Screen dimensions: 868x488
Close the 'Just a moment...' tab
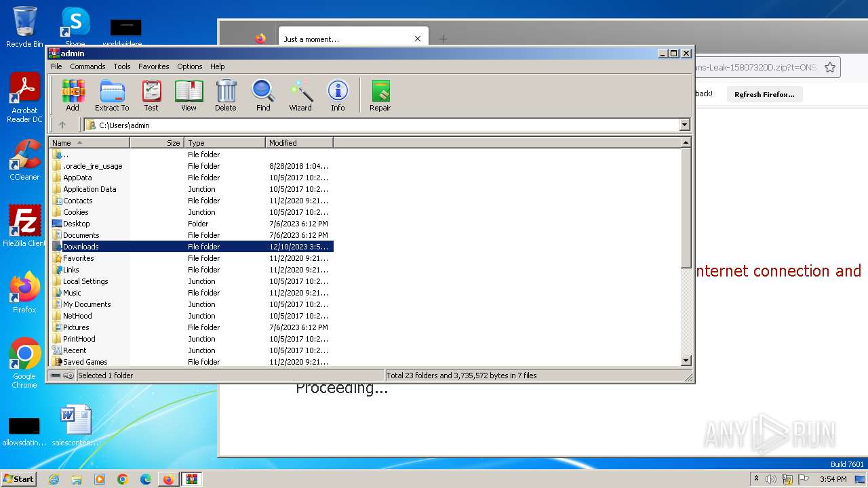[418, 39]
